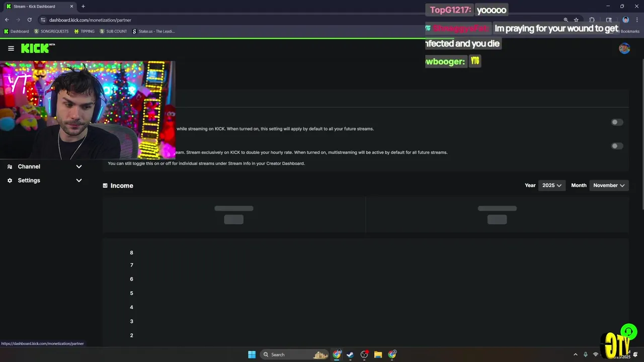Open Chrome profile avatar in toolbar

click(x=625, y=20)
